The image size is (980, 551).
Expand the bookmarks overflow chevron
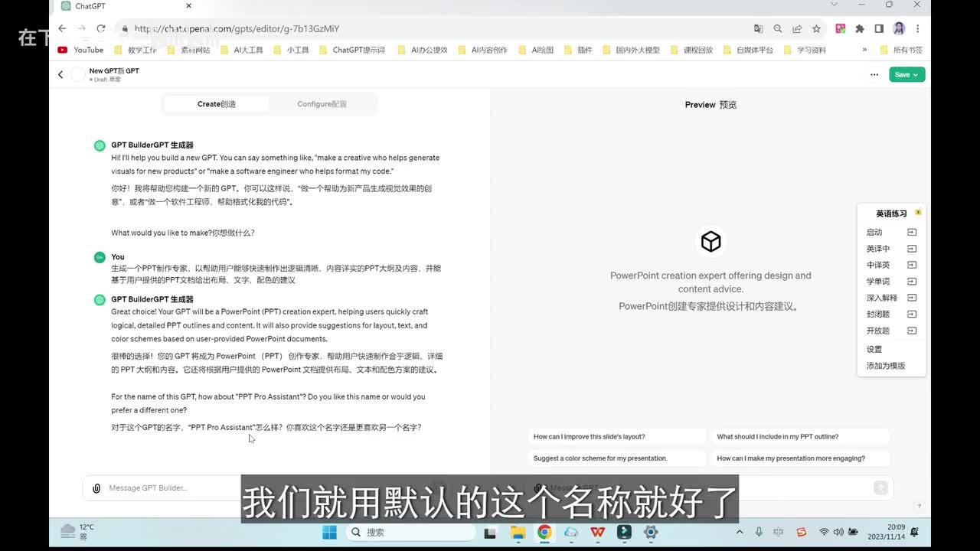[864, 50]
